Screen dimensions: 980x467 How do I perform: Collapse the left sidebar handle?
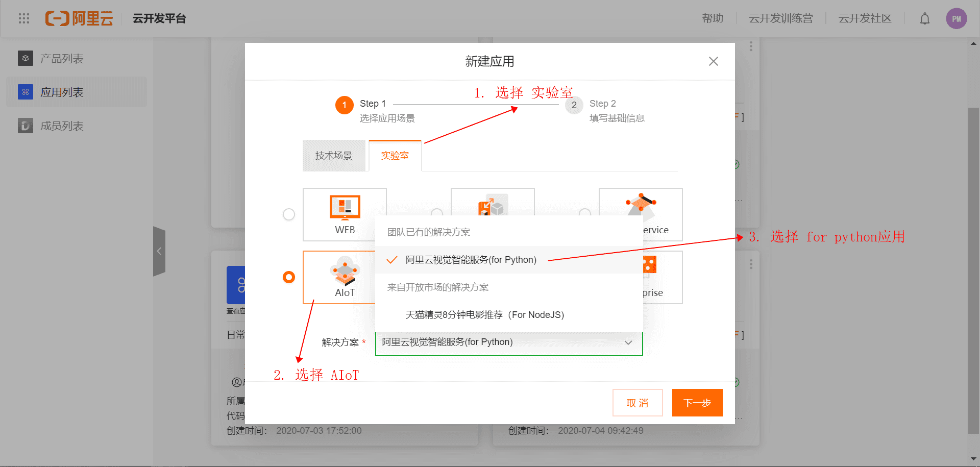tap(159, 251)
